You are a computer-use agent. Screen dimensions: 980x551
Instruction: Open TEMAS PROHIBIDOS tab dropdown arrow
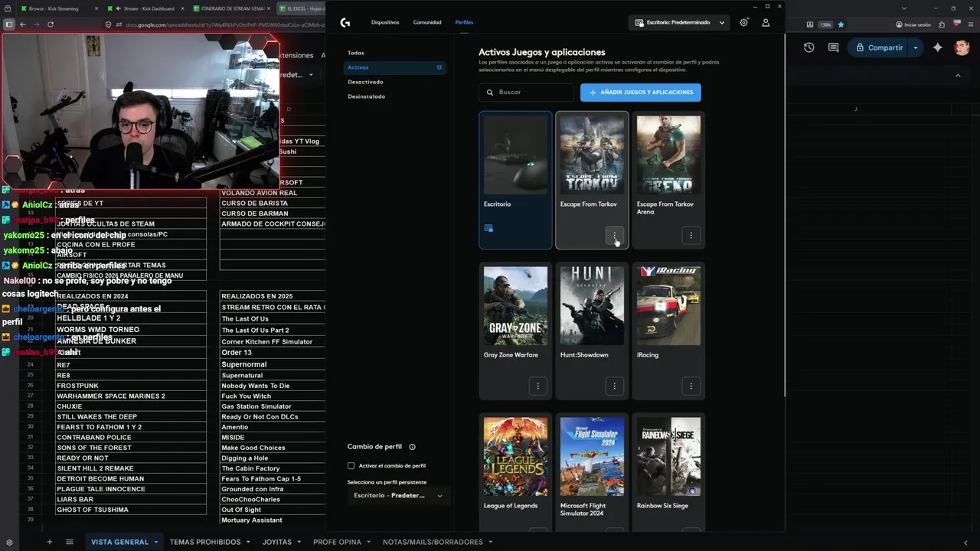click(x=248, y=542)
